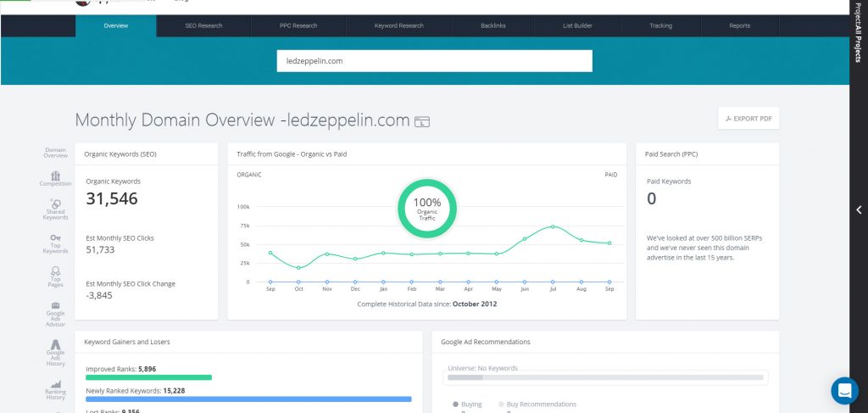Toggle the Buying legend indicator

tap(457, 405)
